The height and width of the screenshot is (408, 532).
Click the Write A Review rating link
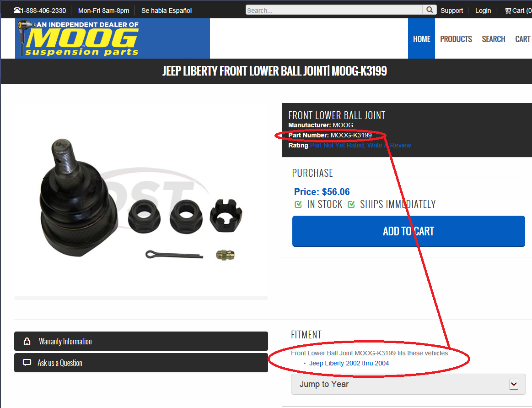tap(389, 146)
